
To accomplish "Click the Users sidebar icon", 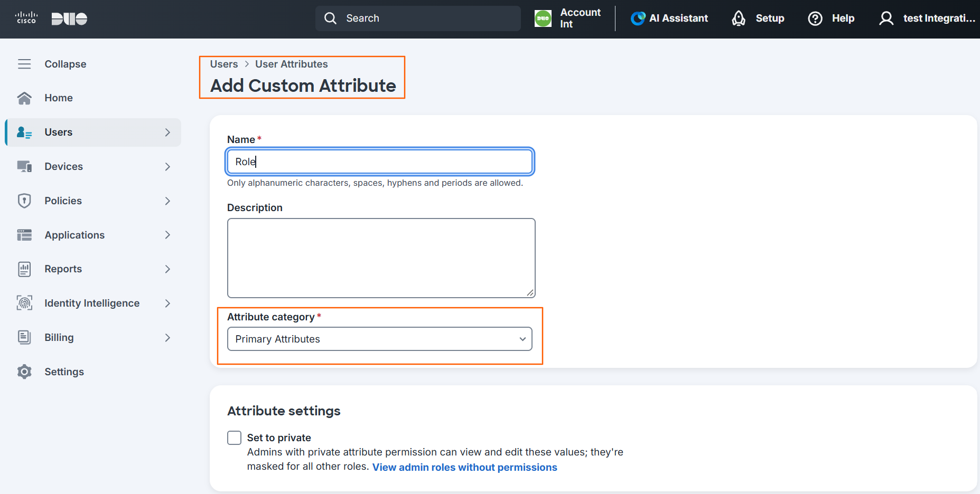I will coord(24,132).
